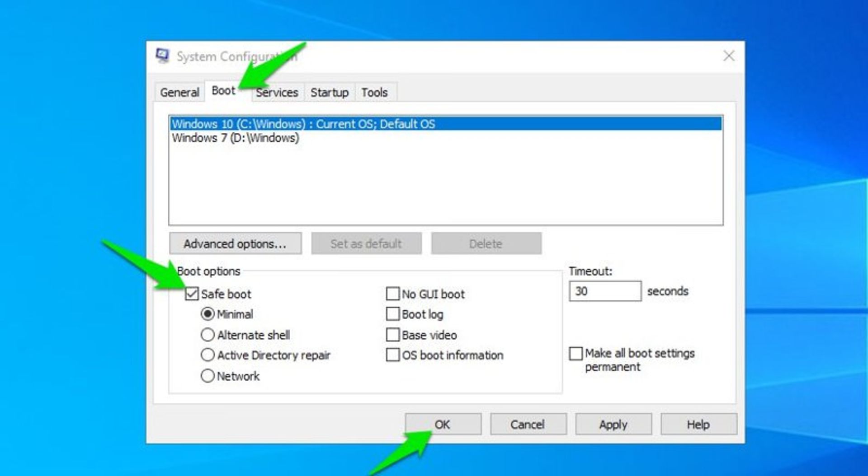This screenshot has width=868, height=476.
Task: Tick the Base video checkbox
Action: (393, 335)
